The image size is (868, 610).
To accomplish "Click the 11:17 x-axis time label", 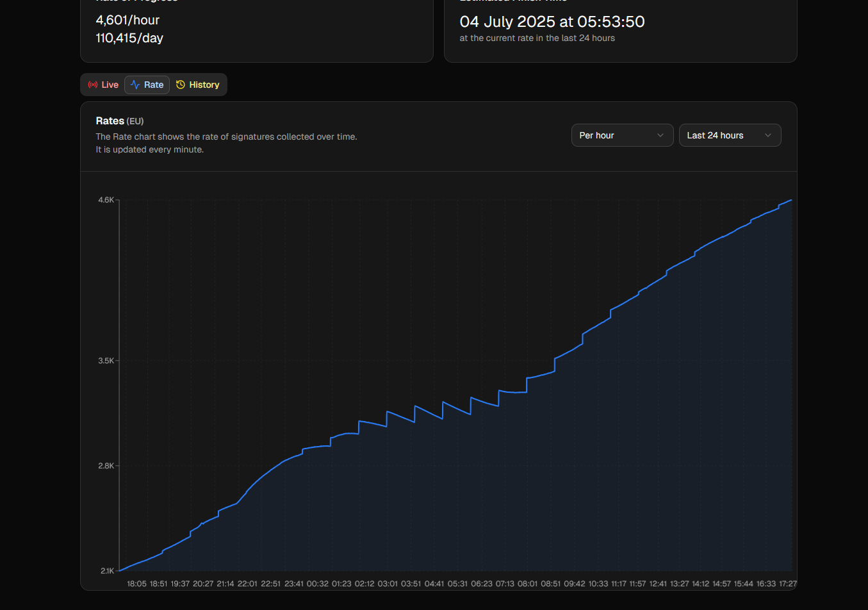I will (619, 584).
